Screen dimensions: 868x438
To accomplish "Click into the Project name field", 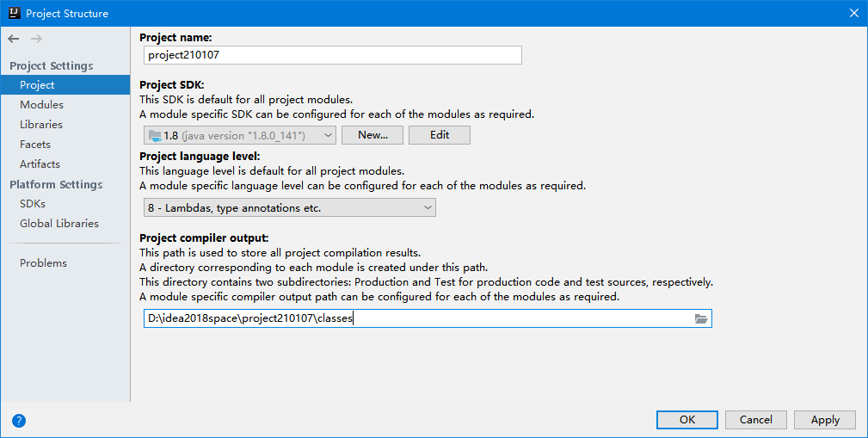I will tap(333, 55).
